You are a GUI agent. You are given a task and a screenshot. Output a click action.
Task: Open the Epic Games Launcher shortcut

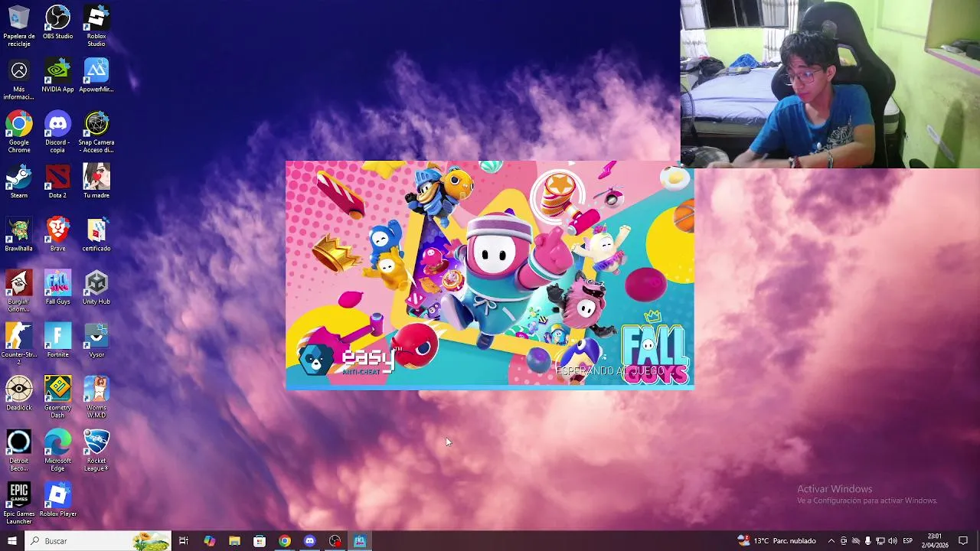point(19,504)
